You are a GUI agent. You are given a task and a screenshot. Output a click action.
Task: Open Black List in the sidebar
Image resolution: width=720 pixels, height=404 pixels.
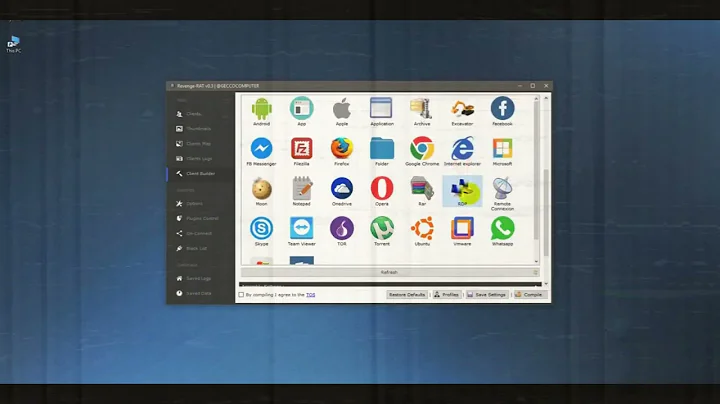(196, 248)
